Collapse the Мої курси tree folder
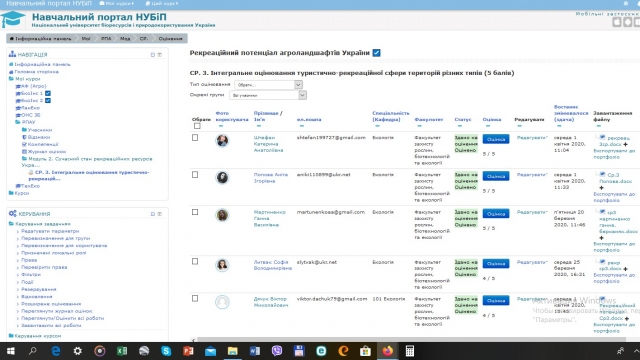 (x=11, y=79)
